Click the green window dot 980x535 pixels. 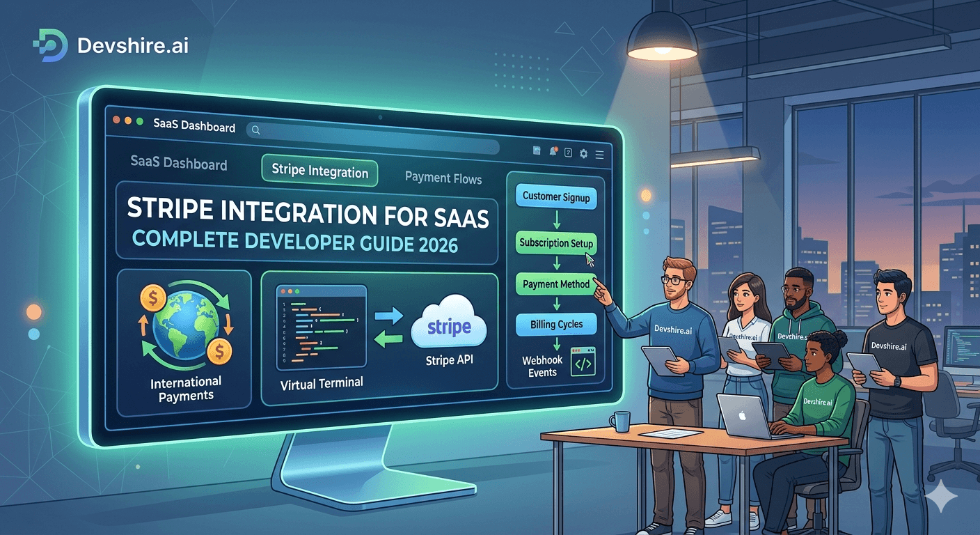tap(140, 122)
